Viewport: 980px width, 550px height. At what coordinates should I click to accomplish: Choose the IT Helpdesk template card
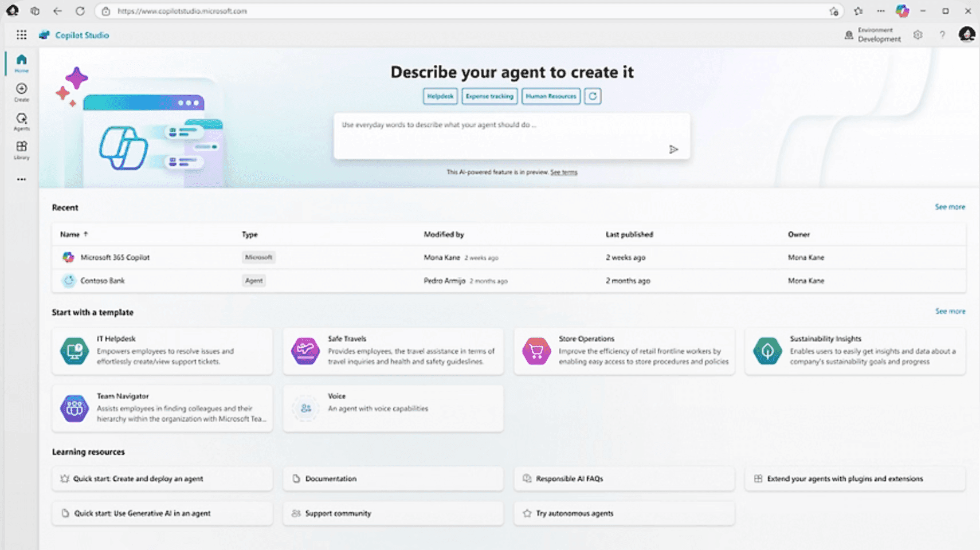(x=162, y=351)
